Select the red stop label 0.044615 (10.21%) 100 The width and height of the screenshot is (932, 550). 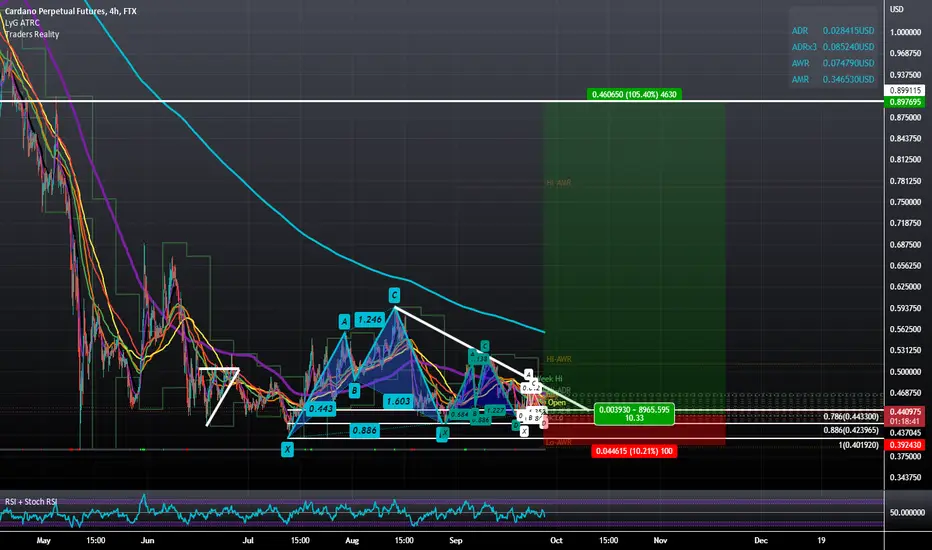pos(634,451)
